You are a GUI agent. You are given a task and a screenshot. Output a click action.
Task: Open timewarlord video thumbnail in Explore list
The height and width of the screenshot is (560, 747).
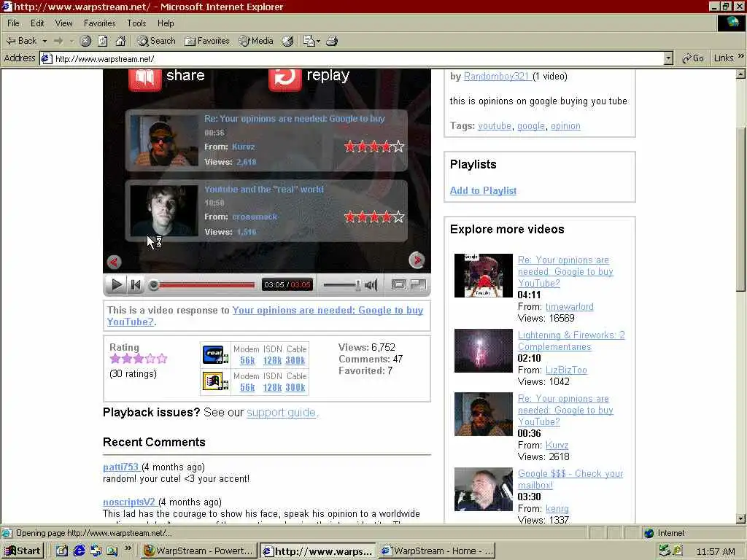[483, 275]
